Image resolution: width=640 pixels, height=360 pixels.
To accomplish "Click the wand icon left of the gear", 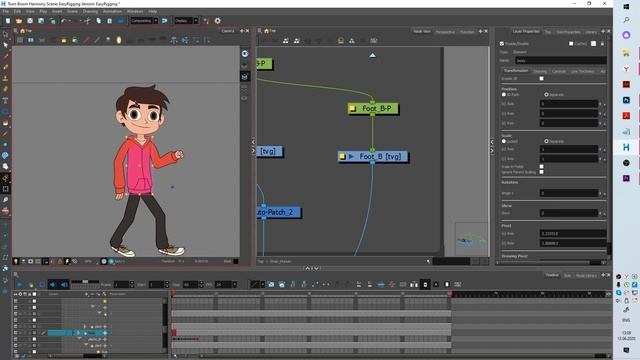I will coord(207,21).
